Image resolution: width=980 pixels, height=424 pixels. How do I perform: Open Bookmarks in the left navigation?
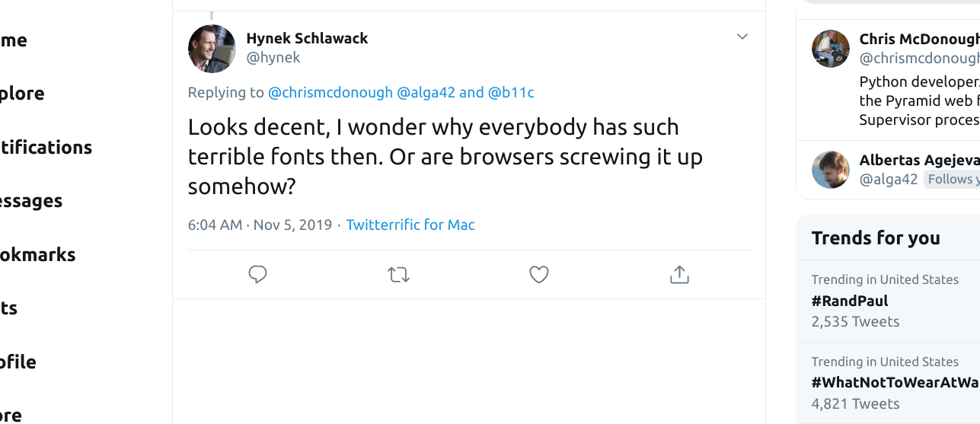tap(37, 254)
